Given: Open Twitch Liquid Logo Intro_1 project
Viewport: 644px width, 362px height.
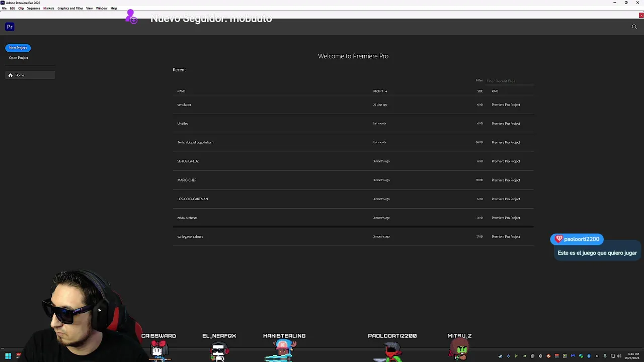Looking at the screenshot, I should pyautogui.click(x=195, y=142).
